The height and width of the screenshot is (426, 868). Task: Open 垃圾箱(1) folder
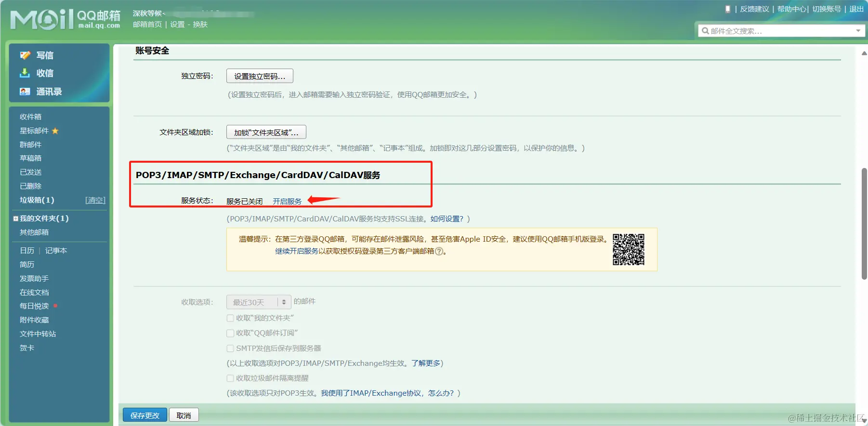(37, 200)
